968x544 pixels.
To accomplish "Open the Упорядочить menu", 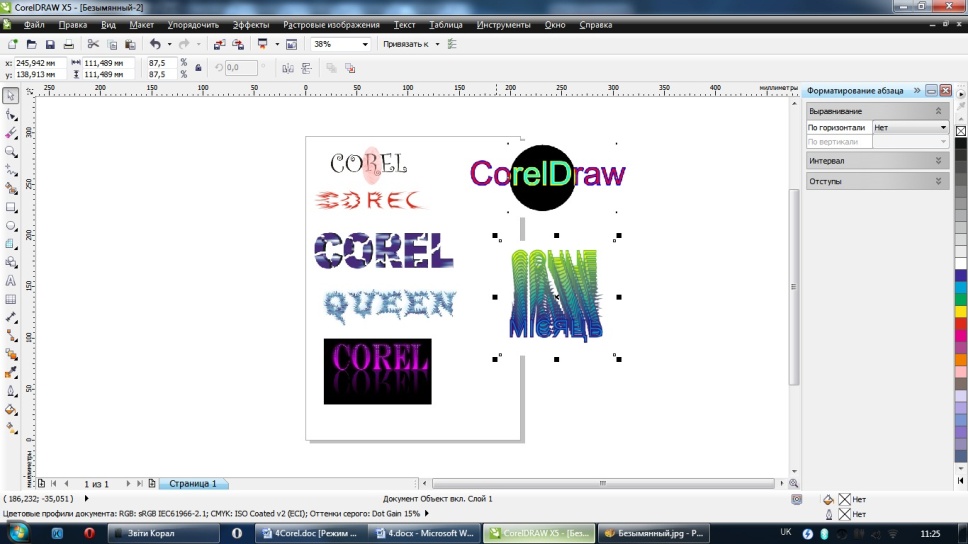I will pos(193,25).
